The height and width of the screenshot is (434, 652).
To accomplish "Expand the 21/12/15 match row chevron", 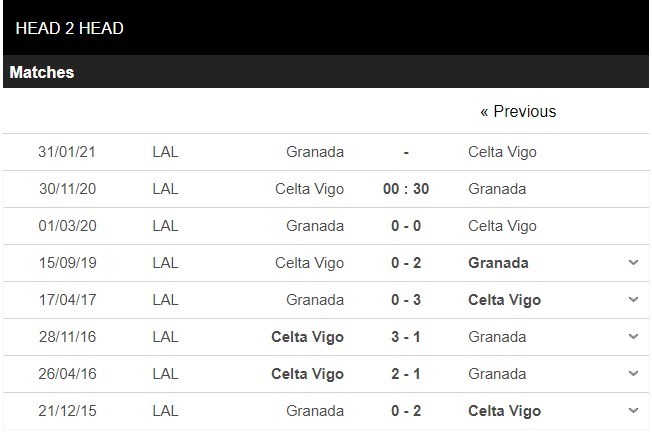I will [633, 411].
